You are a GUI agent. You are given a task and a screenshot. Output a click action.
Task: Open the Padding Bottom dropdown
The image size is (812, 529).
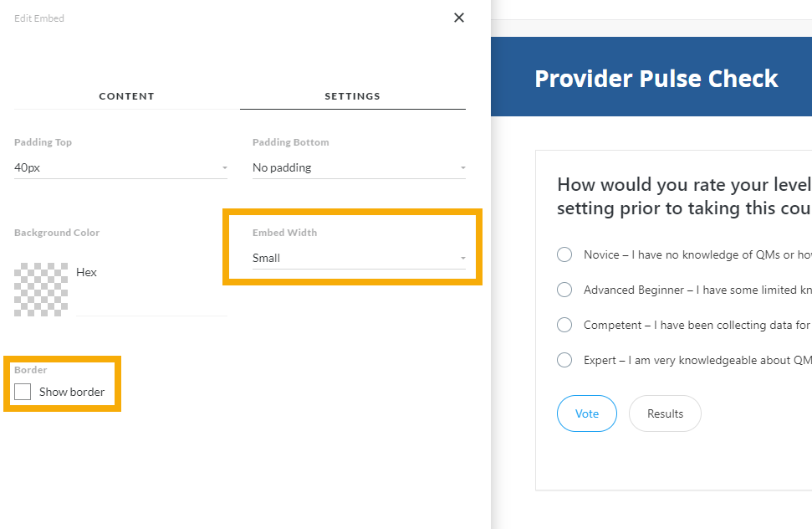[355, 167]
